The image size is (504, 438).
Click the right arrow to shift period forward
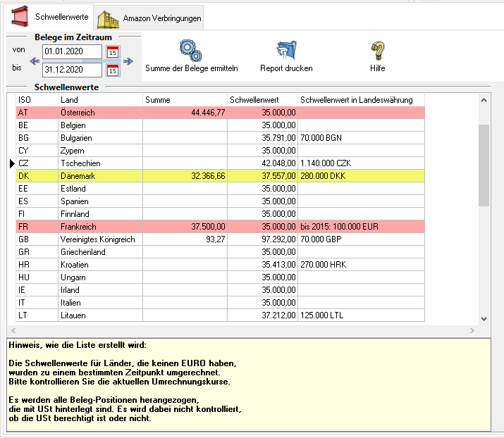128,61
